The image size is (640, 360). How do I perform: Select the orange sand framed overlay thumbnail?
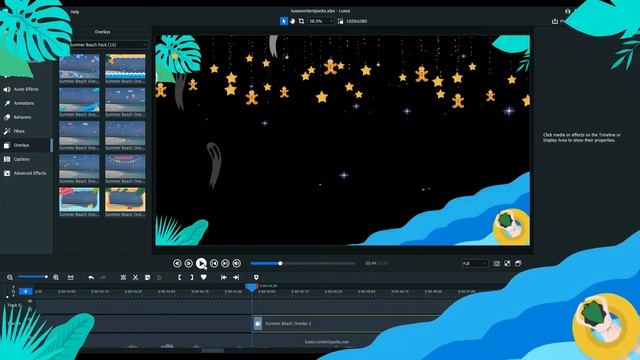125,200
